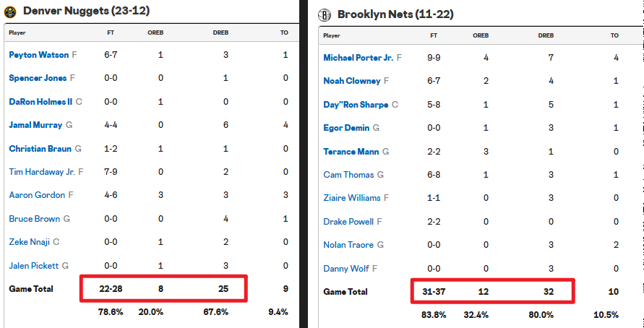This screenshot has width=644, height=328.
Task: Click Nets DREB column header
Action: pyautogui.click(x=546, y=35)
